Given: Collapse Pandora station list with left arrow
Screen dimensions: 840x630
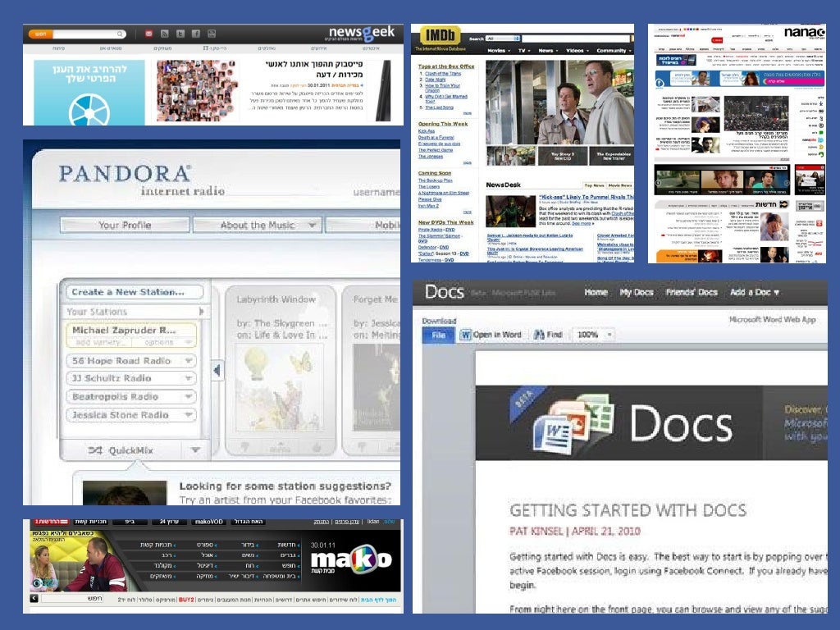Looking at the screenshot, I should point(217,370).
